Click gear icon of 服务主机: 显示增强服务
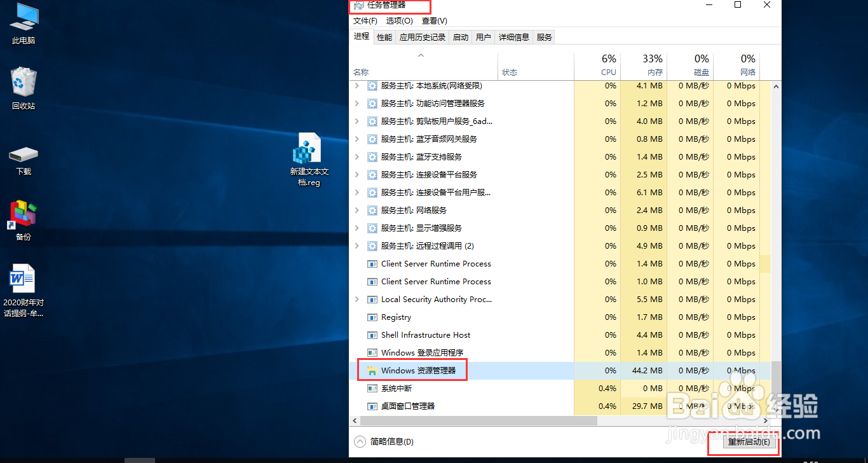 372,228
